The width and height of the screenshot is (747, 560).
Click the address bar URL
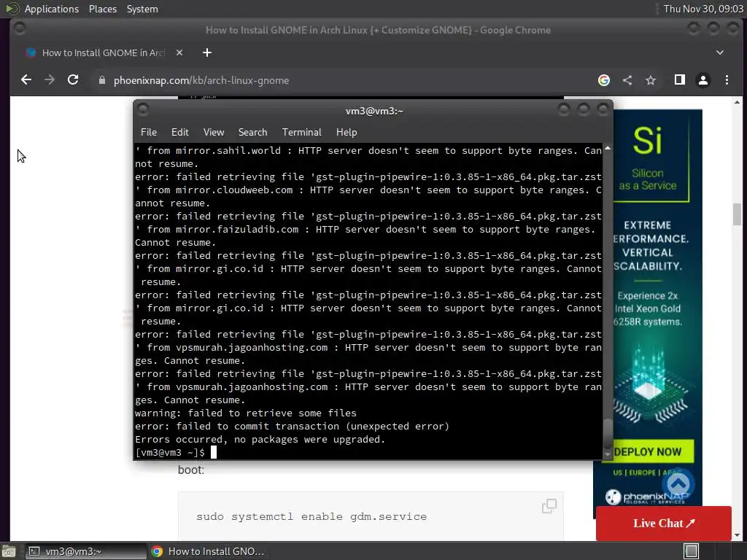(201, 80)
